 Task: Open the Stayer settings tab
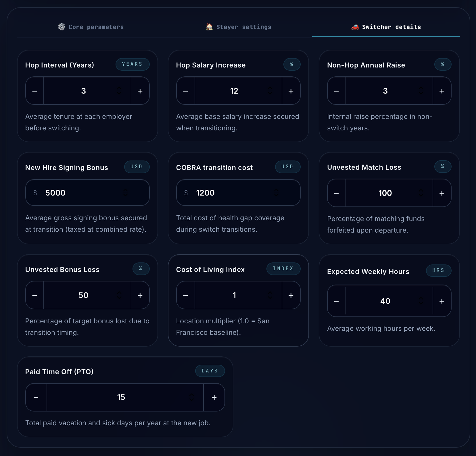(x=239, y=27)
